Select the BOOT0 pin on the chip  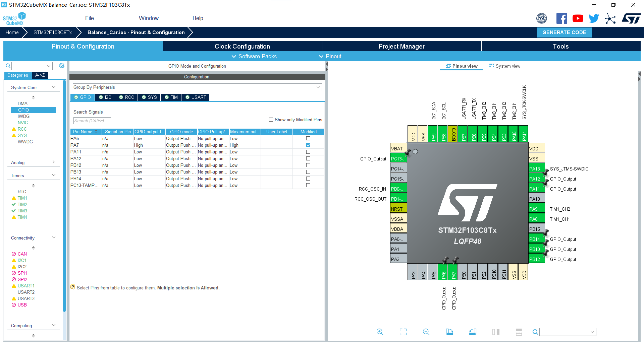coord(453,134)
